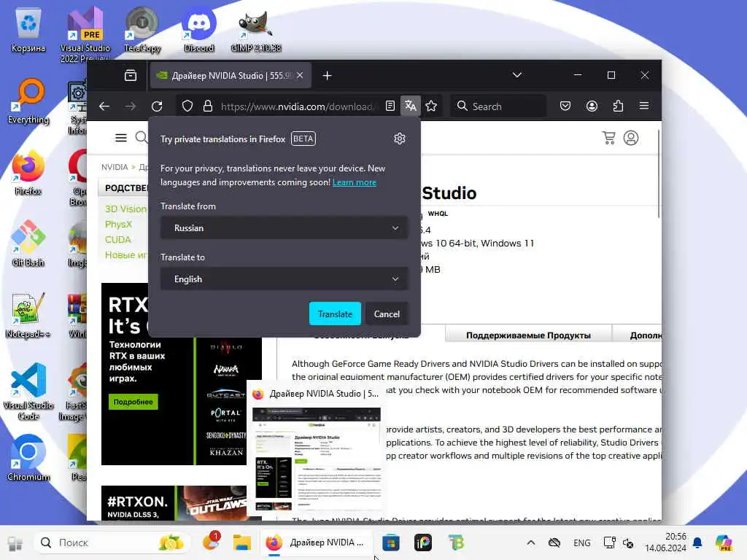Reload the NVIDIA page
747x560 pixels.
[157, 106]
